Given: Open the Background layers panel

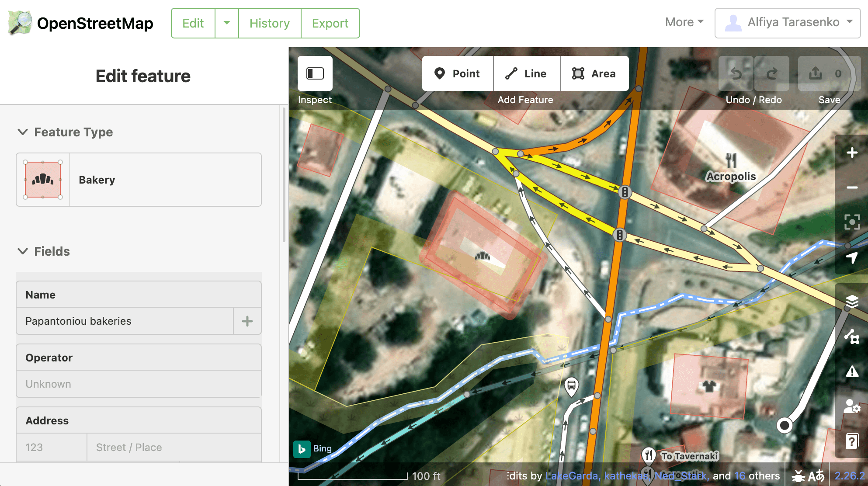Looking at the screenshot, I should [x=852, y=301].
